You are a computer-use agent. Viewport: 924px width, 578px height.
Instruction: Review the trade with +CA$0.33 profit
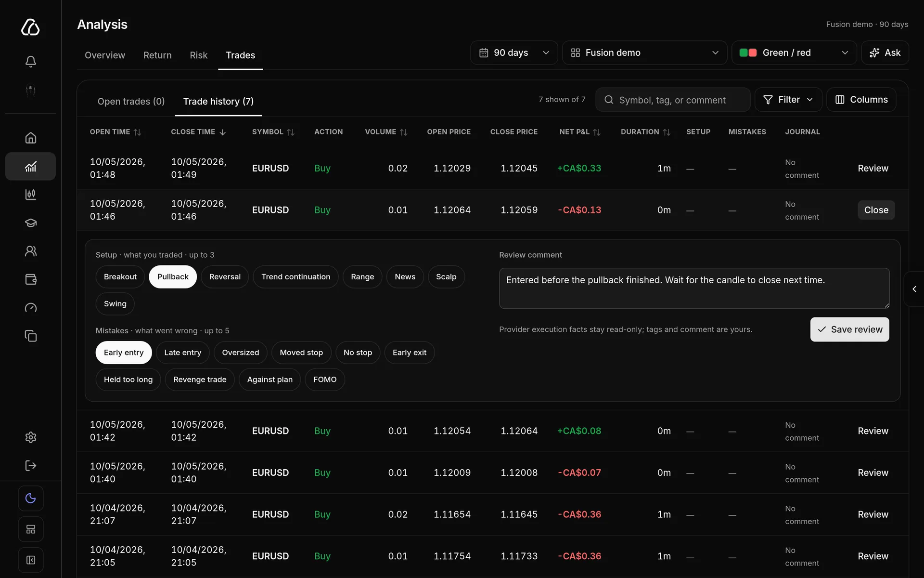(873, 169)
